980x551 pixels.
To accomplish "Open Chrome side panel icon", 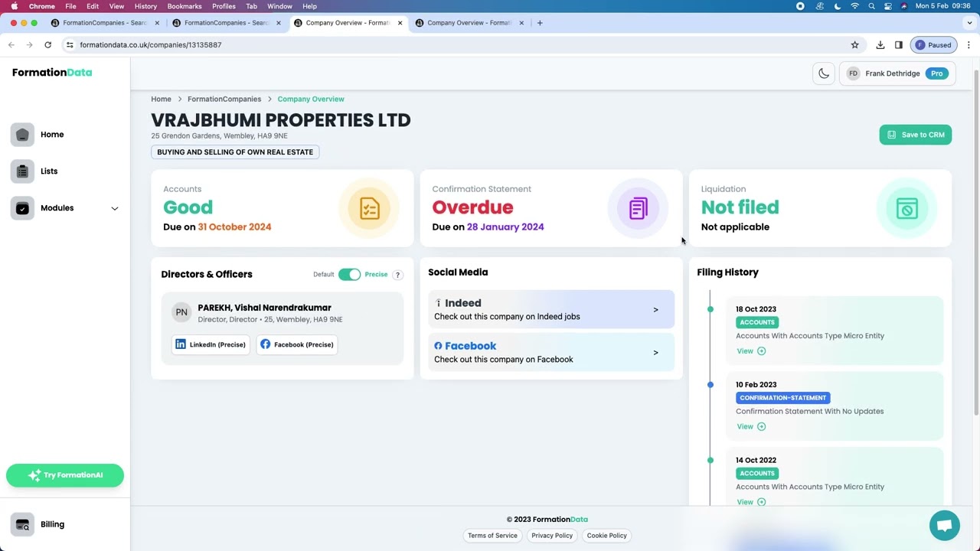I will pos(899,45).
